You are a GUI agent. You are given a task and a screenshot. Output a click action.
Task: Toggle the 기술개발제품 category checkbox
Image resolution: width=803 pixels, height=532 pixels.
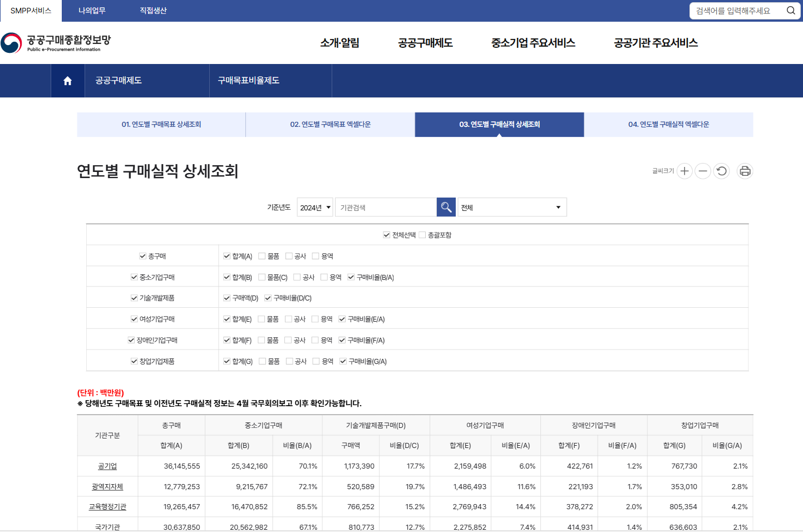[134, 298]
